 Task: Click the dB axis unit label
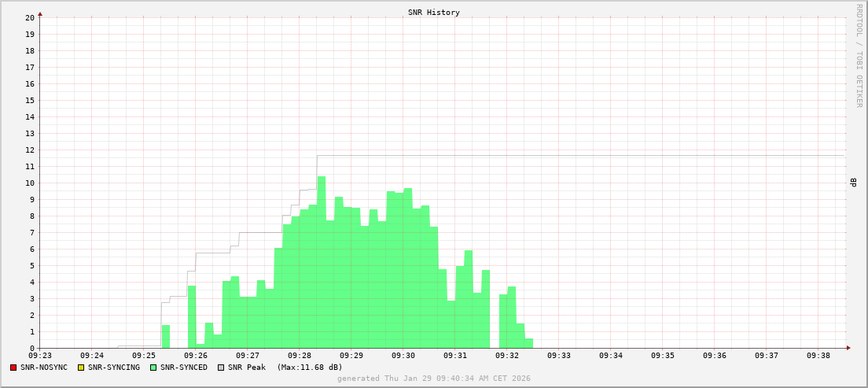click(853, 183)
